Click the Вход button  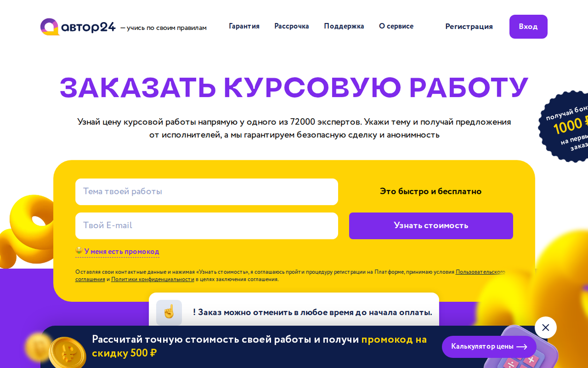tap(528, 26)
